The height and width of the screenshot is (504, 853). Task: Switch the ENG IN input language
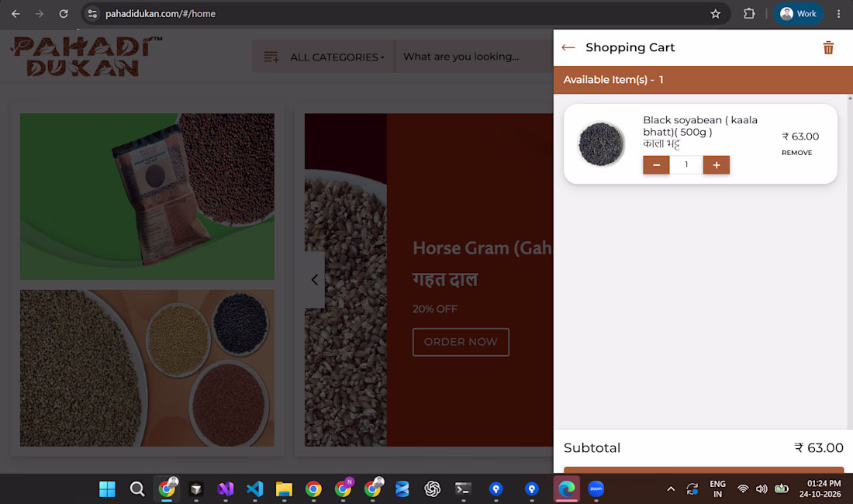tap(717, 488)
